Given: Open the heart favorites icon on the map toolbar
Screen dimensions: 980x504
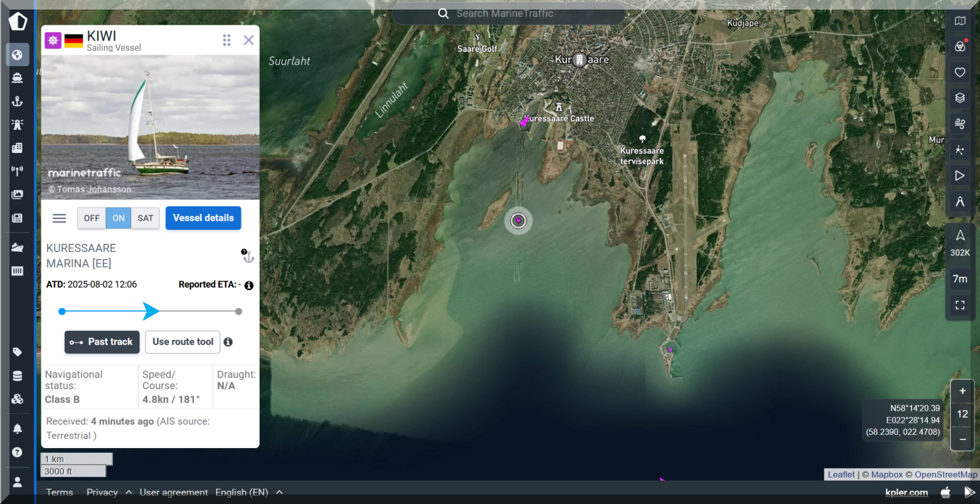Looking at the screenshot, I should [x=960, y=72].
